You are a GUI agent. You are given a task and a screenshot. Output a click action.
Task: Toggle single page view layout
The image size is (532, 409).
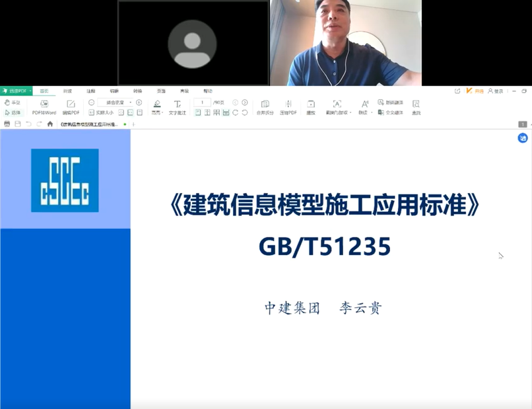point(198,112)
